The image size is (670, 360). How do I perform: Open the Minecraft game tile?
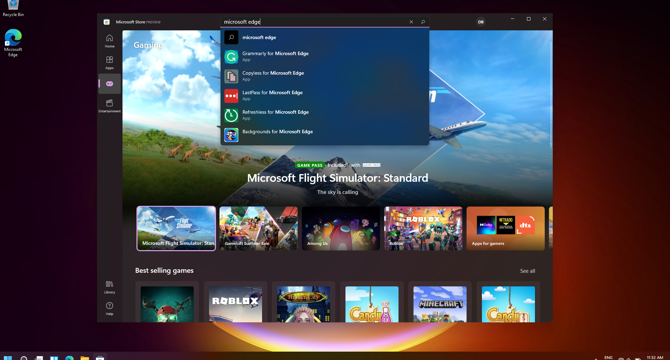point(440,304)
